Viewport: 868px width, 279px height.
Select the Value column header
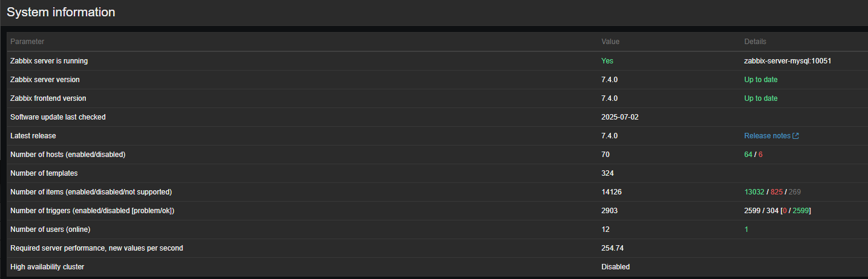click(x=610, y=42)
